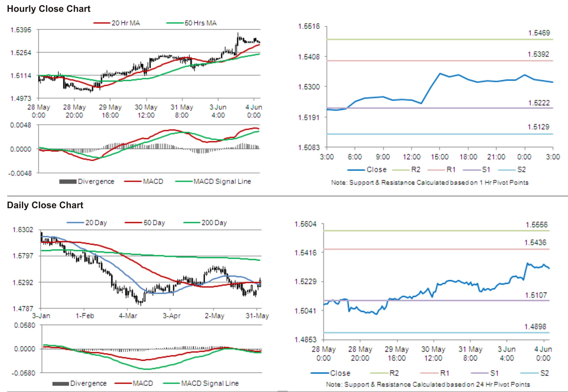This screenshot has height=392, width=568.
Task: Click the 1.5392 R1 level label
Action: (538, 54)
